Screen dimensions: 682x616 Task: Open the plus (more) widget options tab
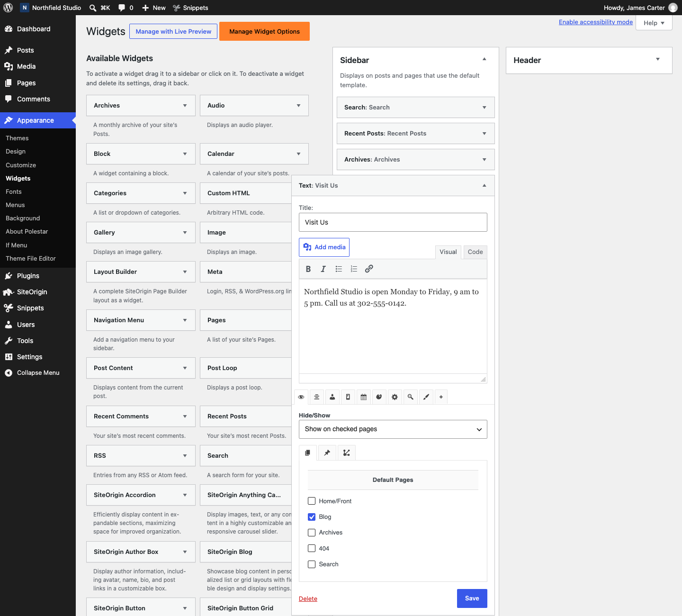point(441,397)
